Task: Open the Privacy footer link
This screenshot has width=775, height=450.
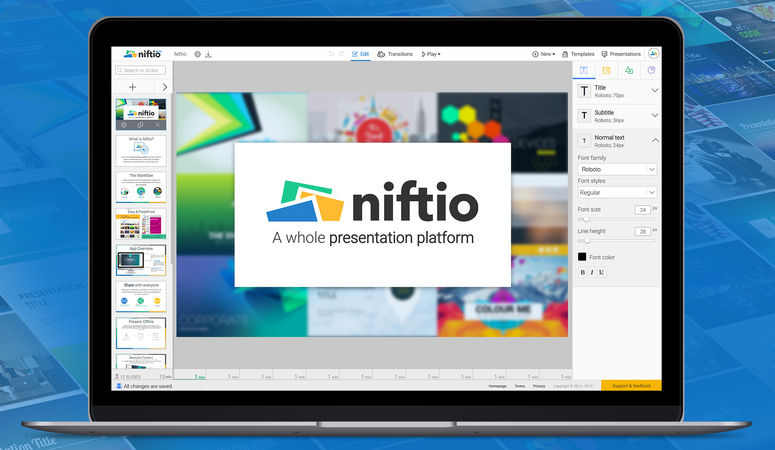Action: click(x=539, y=386)
